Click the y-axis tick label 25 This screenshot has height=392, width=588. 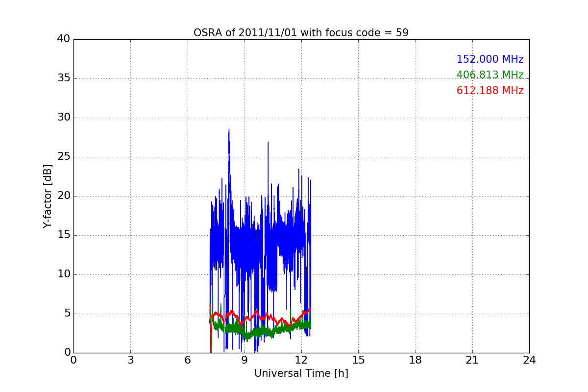[x=64, y=157]
